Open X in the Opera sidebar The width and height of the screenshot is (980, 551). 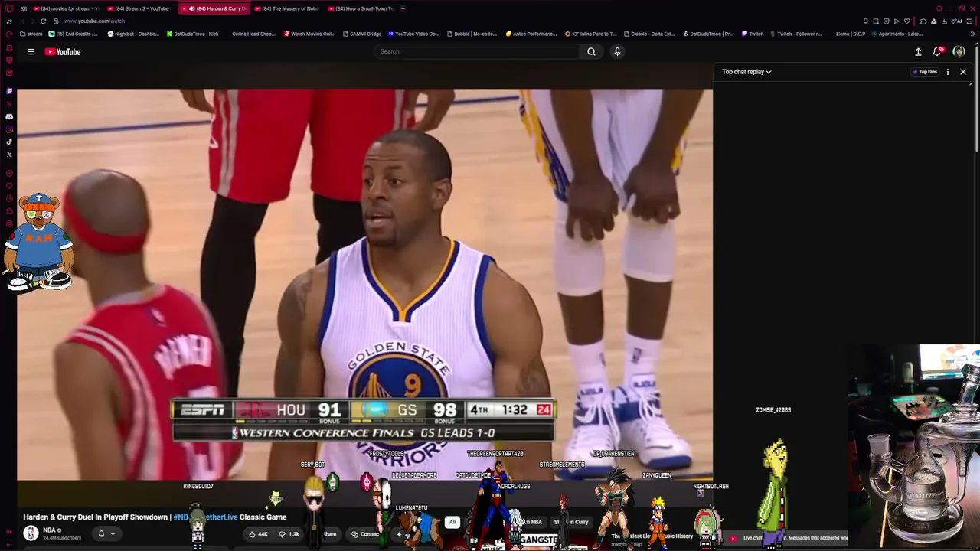coord(9,155)
